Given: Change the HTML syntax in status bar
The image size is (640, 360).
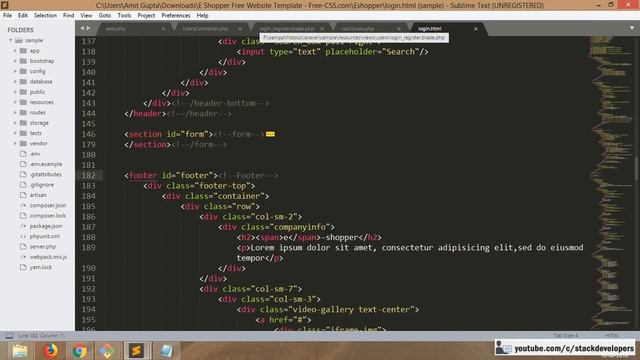Looking at the screenshot, I should [612, 336].
